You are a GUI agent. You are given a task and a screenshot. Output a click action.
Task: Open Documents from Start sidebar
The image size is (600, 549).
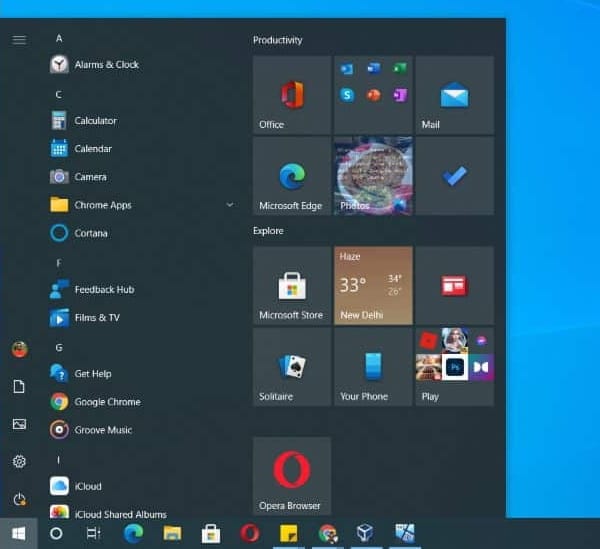(x=19, y=386)
